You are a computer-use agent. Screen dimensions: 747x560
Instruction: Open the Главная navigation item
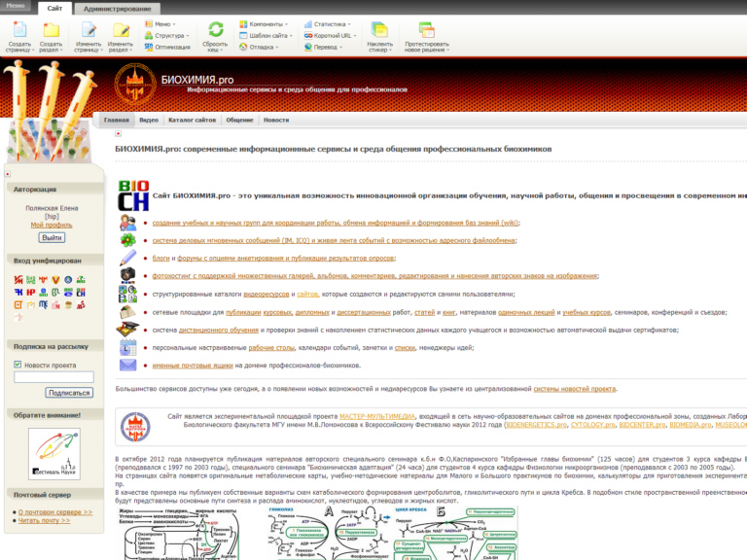[117, 120]
